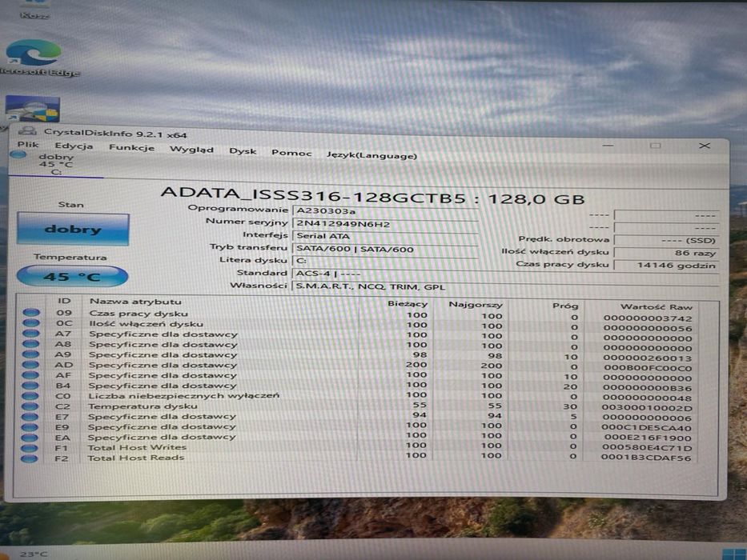Click the Najgorszy column header
Viewport: 747px width, 560px height.
tap(476, 305)
